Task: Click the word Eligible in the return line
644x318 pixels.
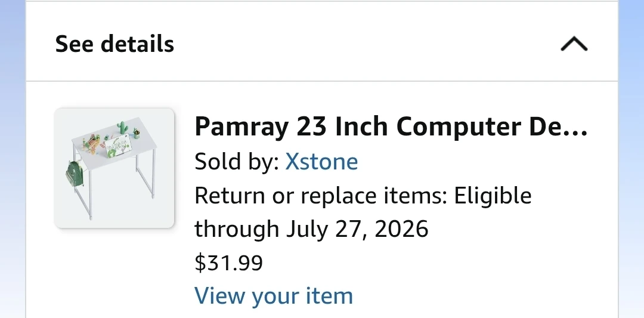Action: [x=493, y=196]
